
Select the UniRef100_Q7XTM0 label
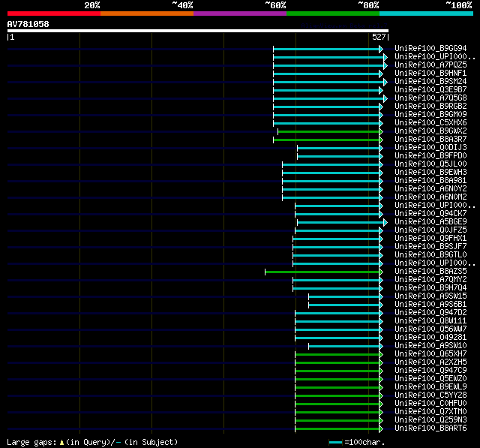tap(430, 412)
